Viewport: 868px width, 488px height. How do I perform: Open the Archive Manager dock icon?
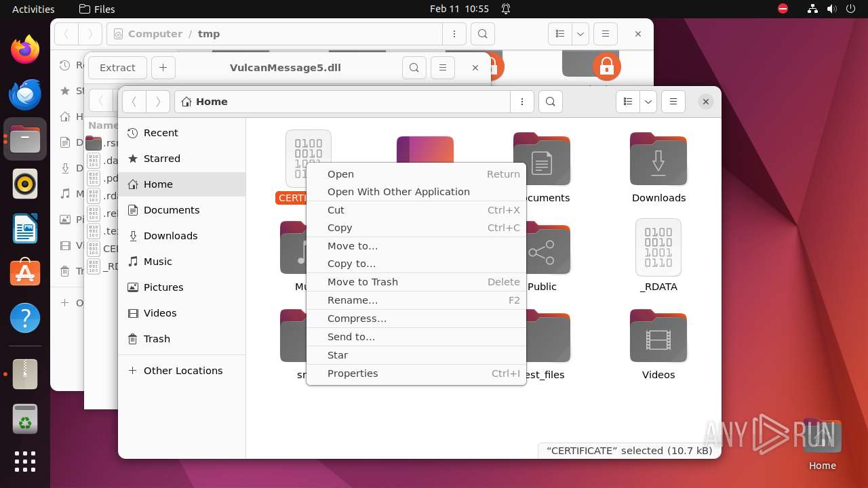point(25,374)
